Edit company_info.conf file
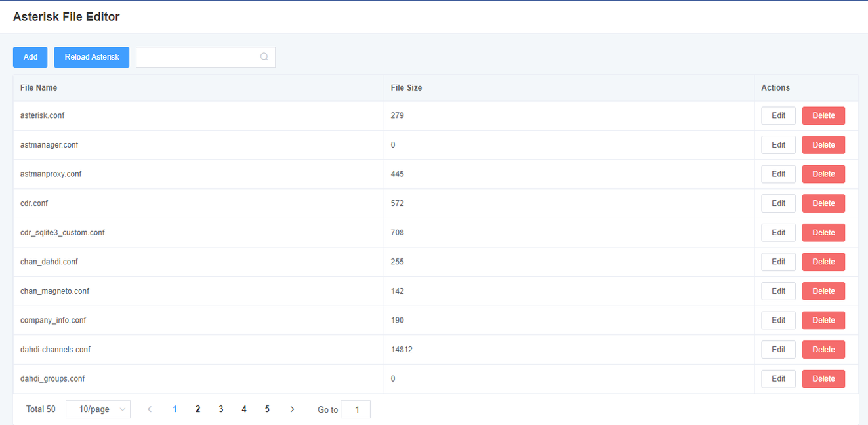Image resolution: width=868 pixels, height=425 pixels. [778, 320]
